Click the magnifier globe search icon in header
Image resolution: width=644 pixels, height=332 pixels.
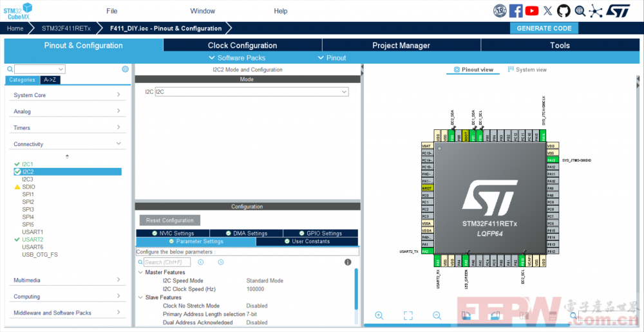580,11
